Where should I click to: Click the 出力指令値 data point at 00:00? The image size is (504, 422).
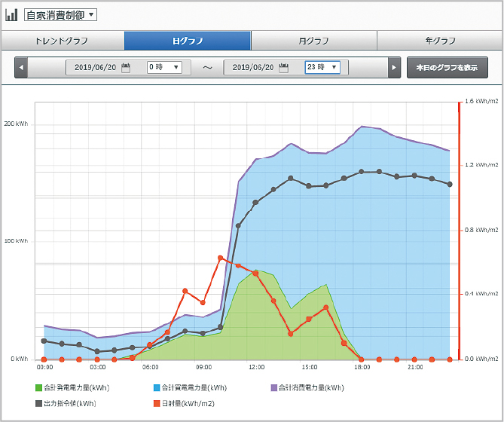tap(44, 341)
